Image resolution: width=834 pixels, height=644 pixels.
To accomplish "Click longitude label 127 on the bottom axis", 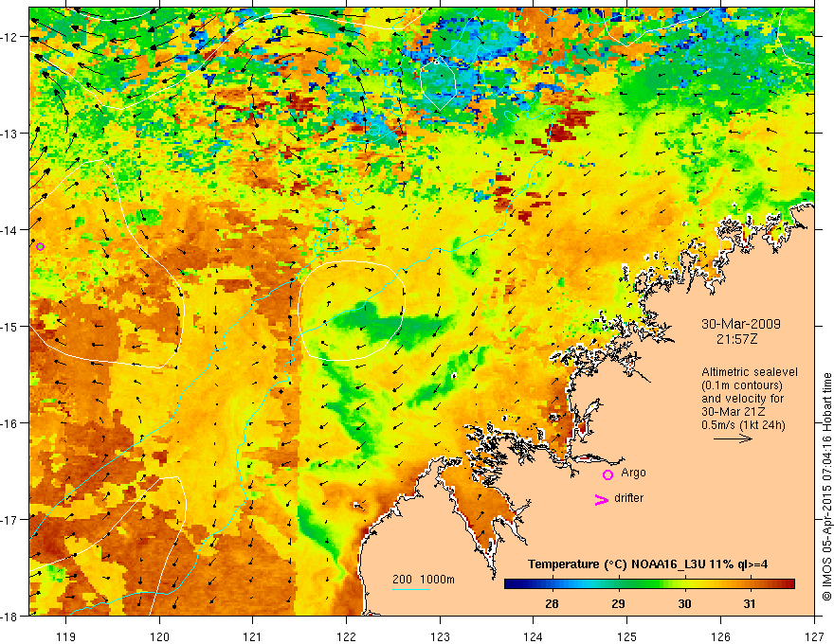I will click(814, 636).
